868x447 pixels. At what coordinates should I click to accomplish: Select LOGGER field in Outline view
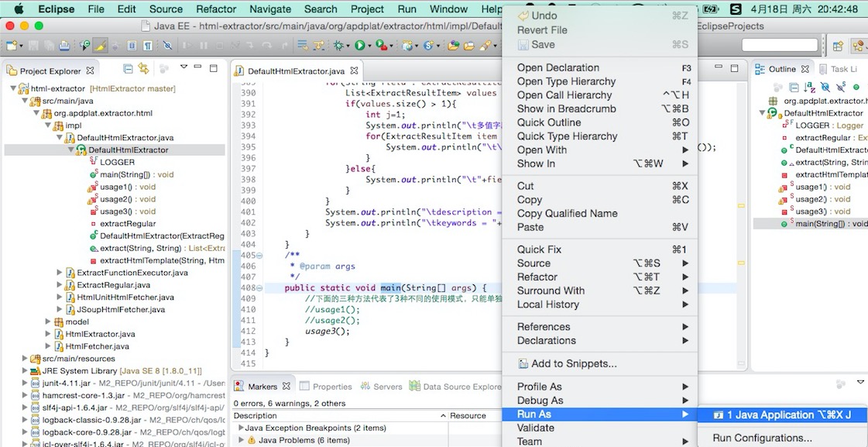click(x=824, y=126)
